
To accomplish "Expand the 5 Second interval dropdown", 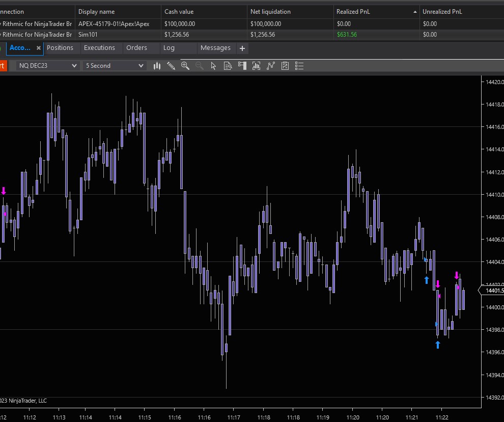I will [x=115, y=66].
